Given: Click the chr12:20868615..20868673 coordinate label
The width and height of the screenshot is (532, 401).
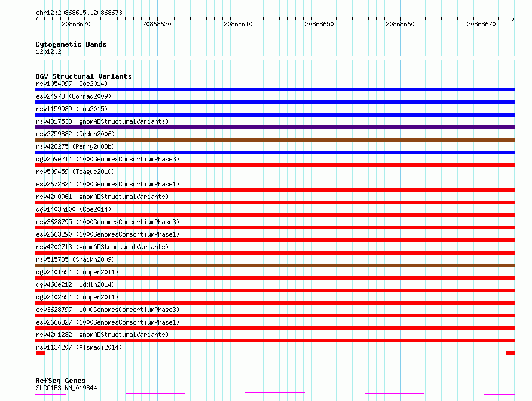Looking at the screenshot, I should coord(79,13).
